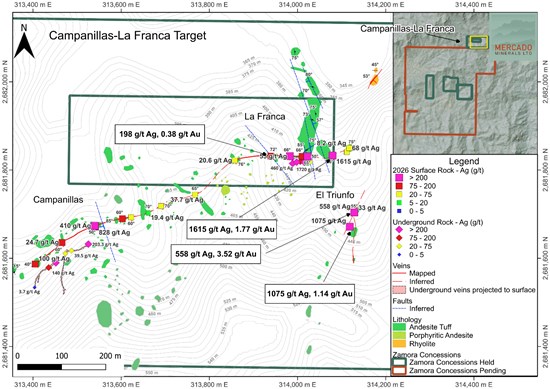550x389 pixels.
Task: Click the Rhyolite lithology swatch
Action: (x=399, y=344)
